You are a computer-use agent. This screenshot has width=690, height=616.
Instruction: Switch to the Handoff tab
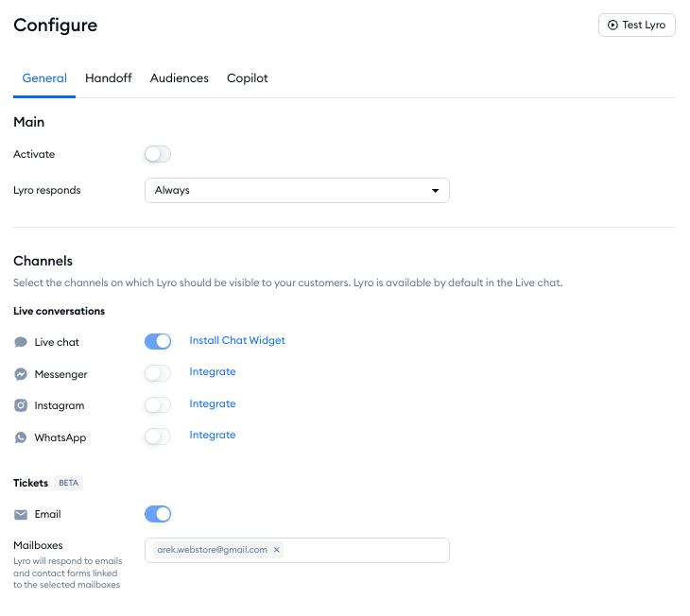pyautogui.click(x=109, y=78)
